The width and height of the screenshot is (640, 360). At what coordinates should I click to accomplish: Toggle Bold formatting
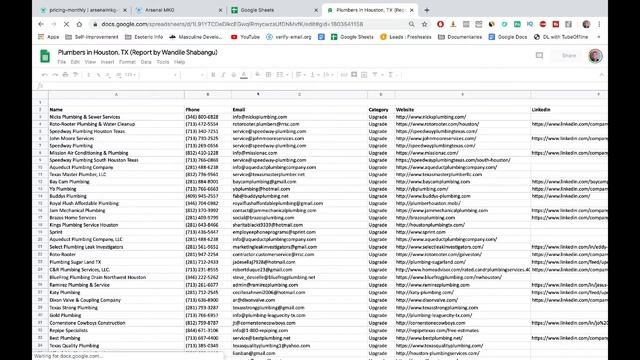pyautogui.click(x=213, y=75)
